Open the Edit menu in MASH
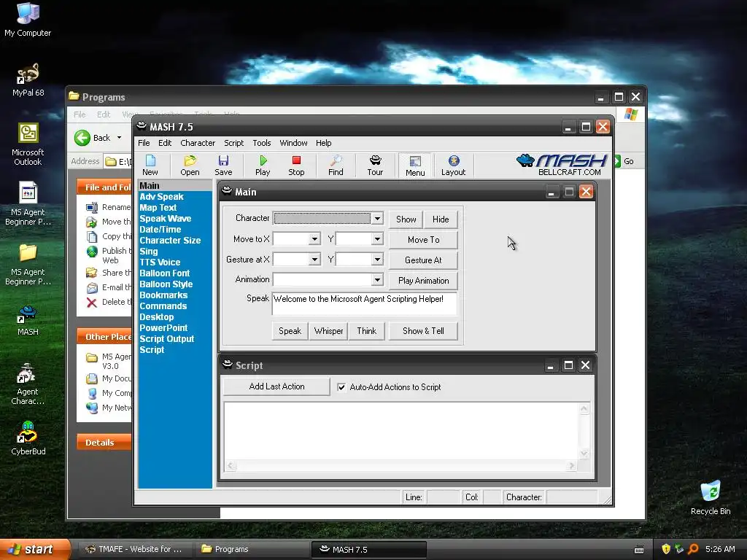 click(165, 143)
